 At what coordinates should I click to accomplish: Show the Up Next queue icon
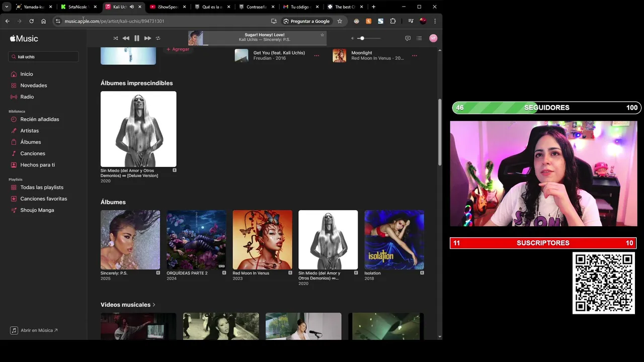[419, 38]
